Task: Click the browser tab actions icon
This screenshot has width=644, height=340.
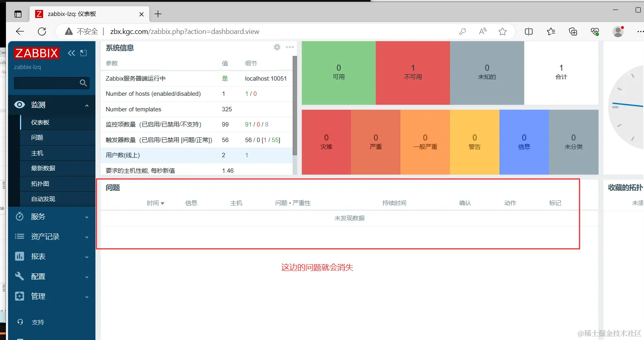Action: pos(18,14)
